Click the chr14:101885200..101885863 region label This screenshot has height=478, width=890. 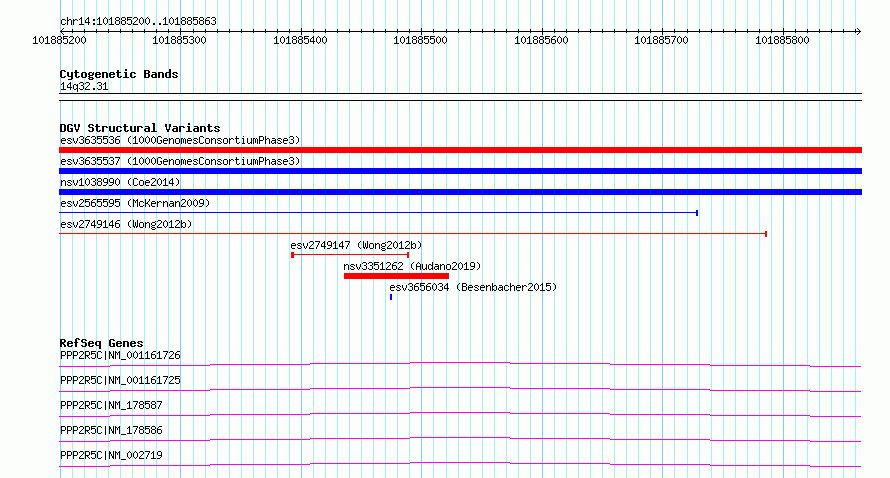click(x=138, y=21)
